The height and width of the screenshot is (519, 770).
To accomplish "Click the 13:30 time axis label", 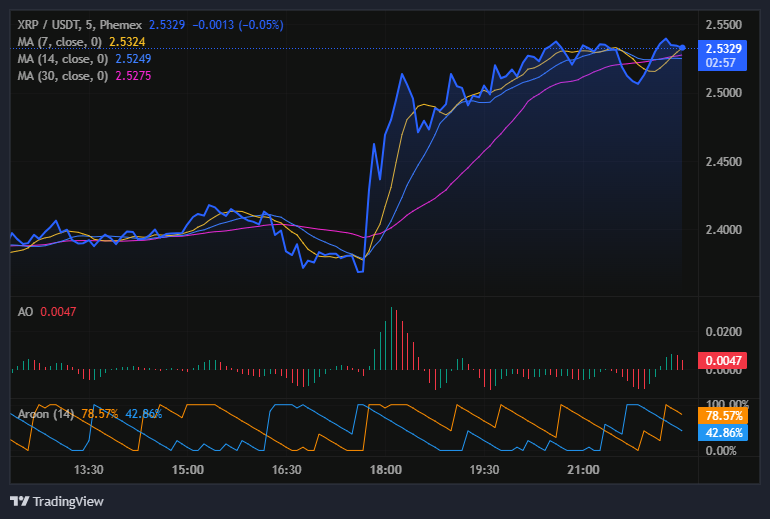I will (89, 469).
